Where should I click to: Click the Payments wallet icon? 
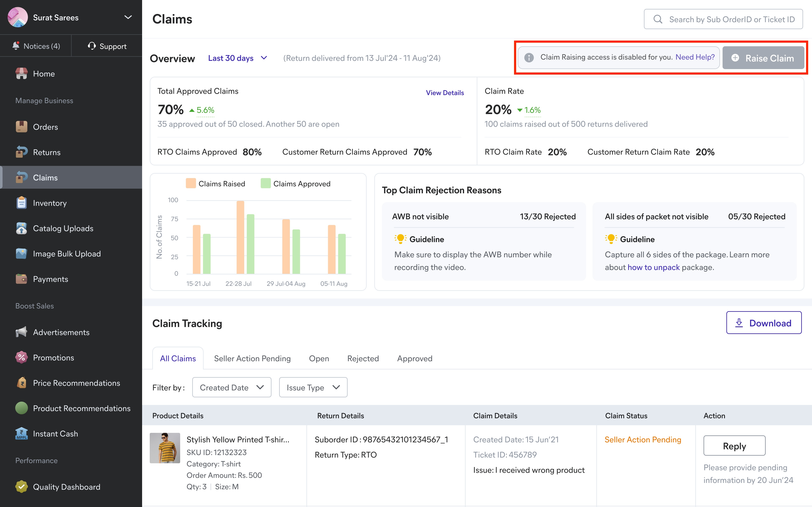point(22,279)
